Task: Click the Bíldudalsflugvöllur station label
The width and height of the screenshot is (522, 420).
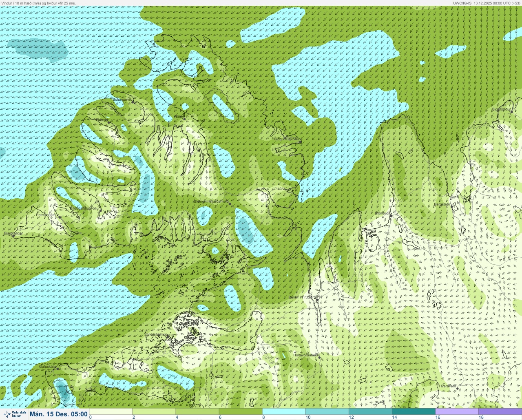Action: [x=85, y=208]
